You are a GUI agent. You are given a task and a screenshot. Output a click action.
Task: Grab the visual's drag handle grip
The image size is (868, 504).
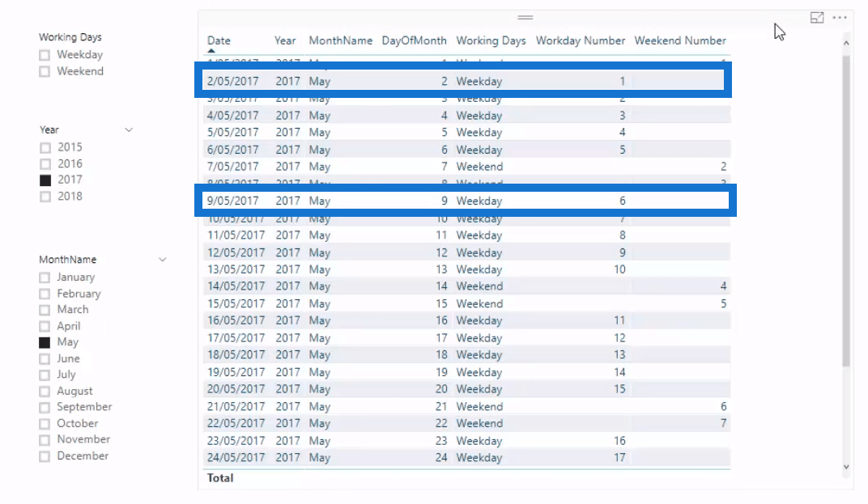coord(525,18)
